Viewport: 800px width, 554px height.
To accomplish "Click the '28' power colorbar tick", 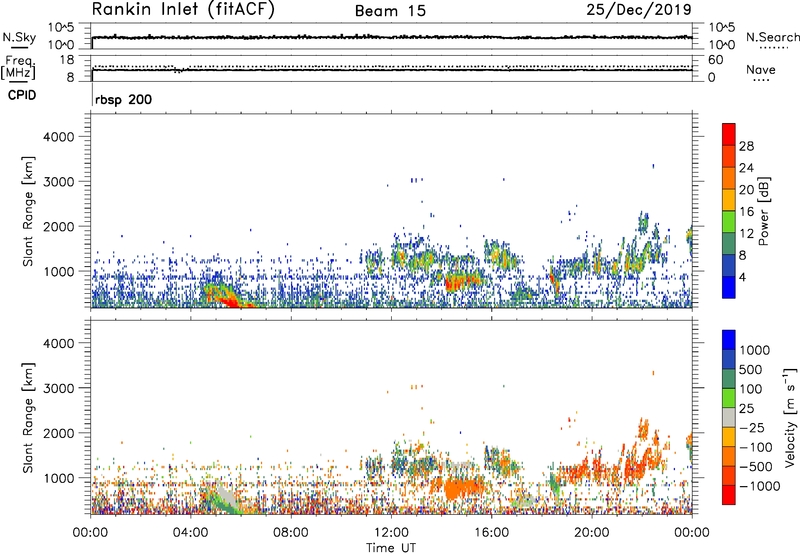I will [746, 146].
